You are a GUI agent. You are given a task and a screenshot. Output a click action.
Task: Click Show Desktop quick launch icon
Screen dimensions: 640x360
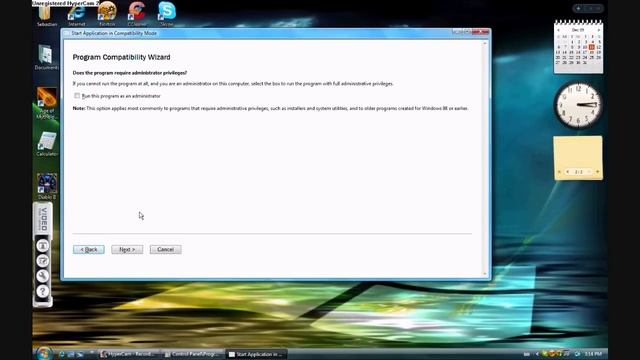(x=71, y=354)
